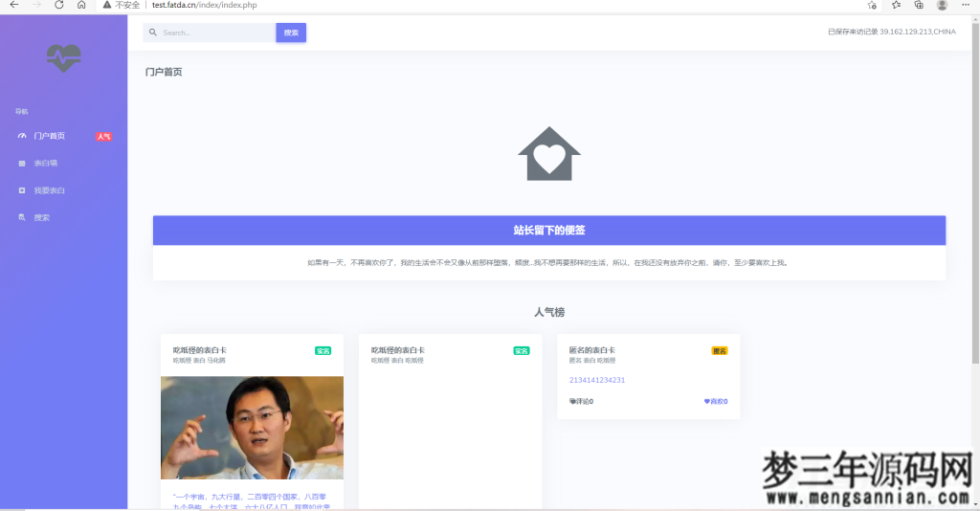Click the 实名 badge on the card with a photo
The image size is (980, 511).
(x=323, y=351)
